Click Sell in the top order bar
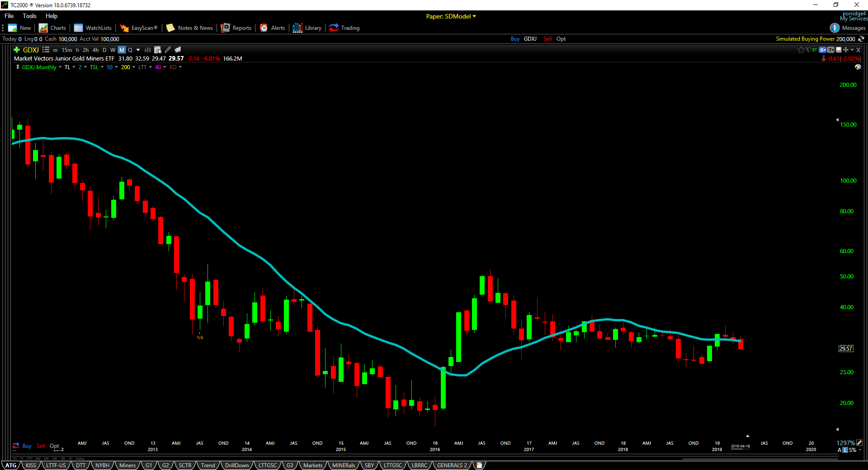 point(547,39)
